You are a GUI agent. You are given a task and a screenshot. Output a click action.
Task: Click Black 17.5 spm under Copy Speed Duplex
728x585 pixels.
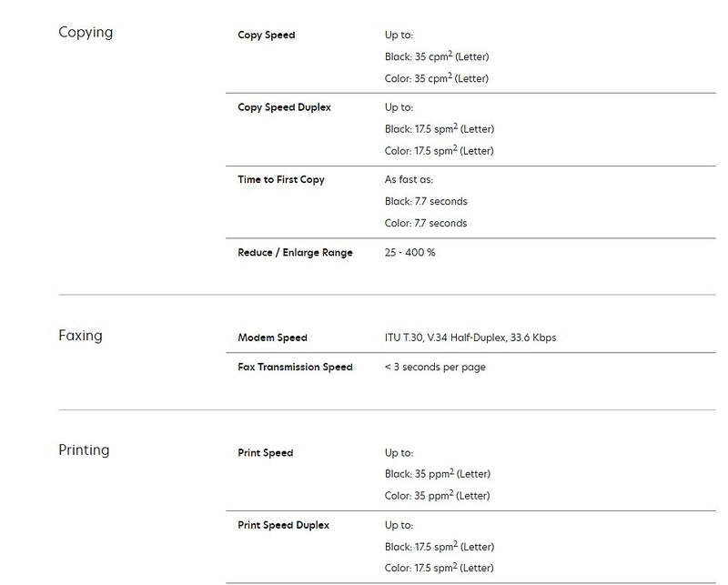tap(440, 129)
